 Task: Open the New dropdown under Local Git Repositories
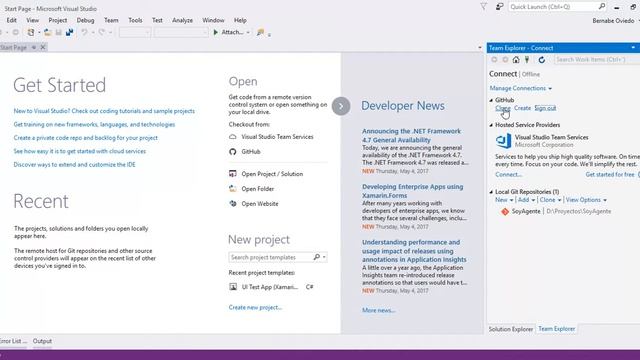pos(504,200)
